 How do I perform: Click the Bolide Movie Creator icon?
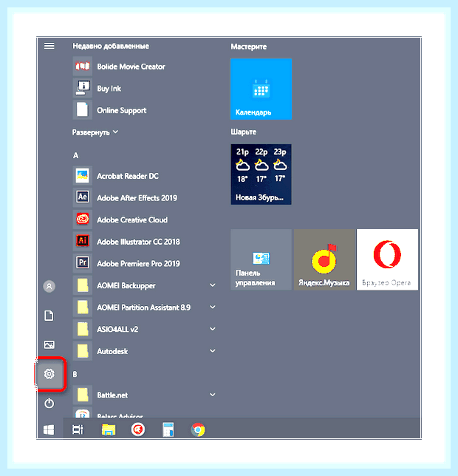point(83,67)
